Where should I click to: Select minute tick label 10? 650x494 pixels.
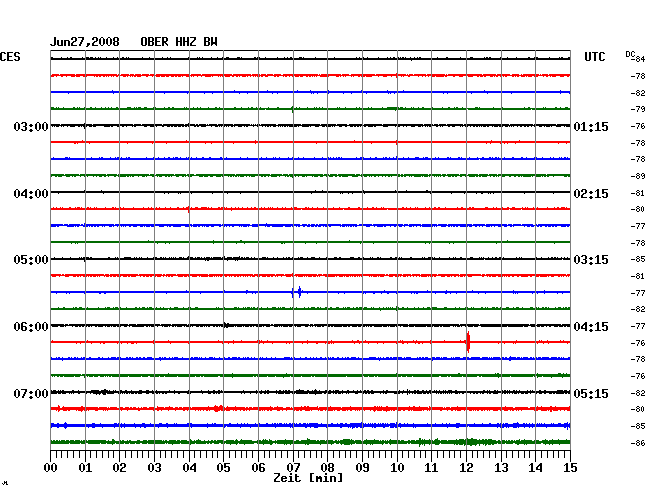(x=397, y=467)
